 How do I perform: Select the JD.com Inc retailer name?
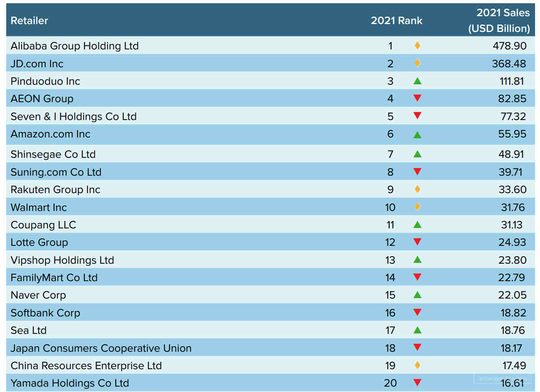click(x=37, y=64)
